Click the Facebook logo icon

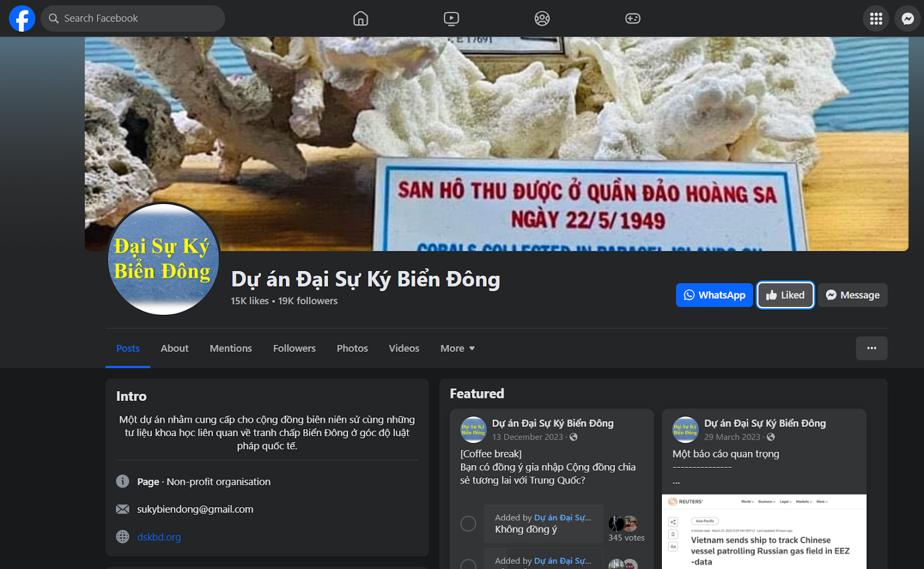[x=22, y=18]
